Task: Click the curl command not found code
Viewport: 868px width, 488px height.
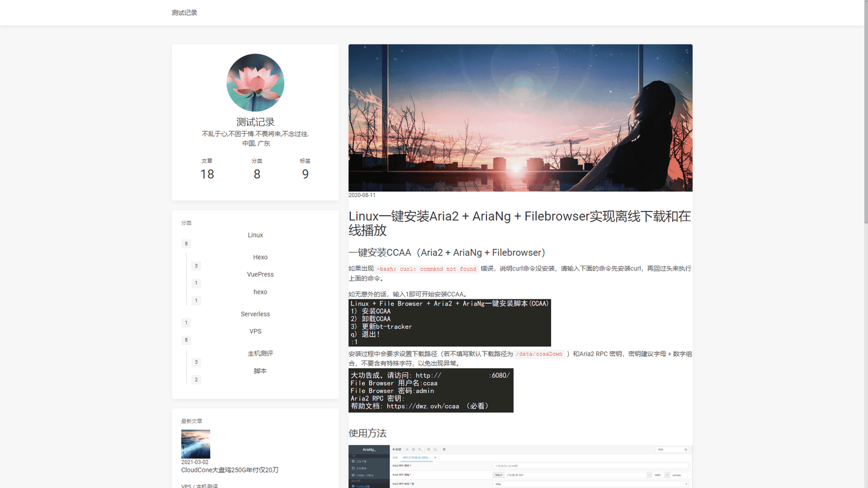Action: point(427,269)
